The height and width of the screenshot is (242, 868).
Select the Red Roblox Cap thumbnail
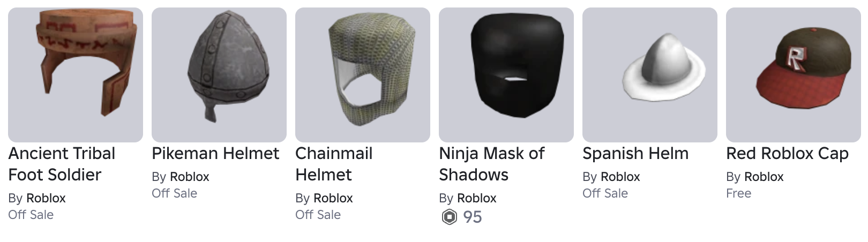(794, 75)
